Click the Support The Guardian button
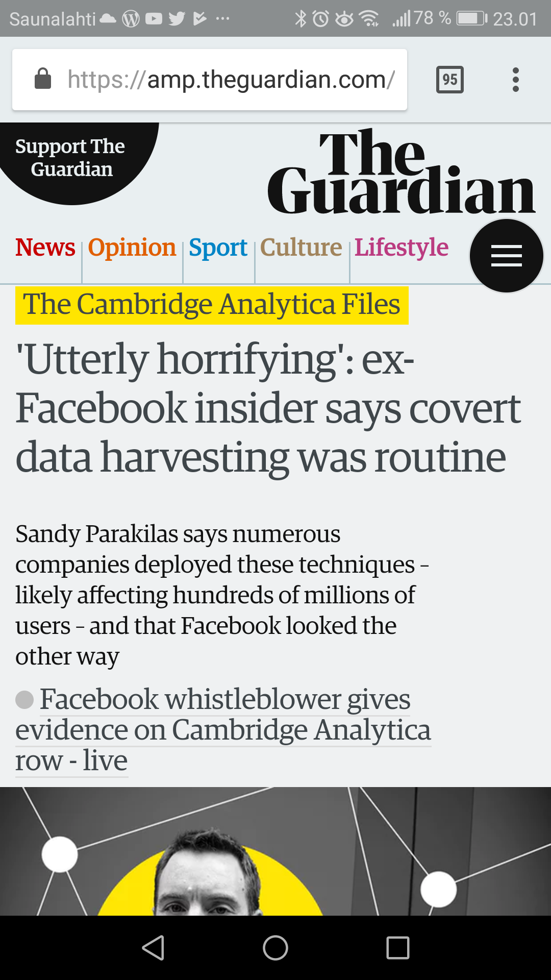 click(71, 158)
